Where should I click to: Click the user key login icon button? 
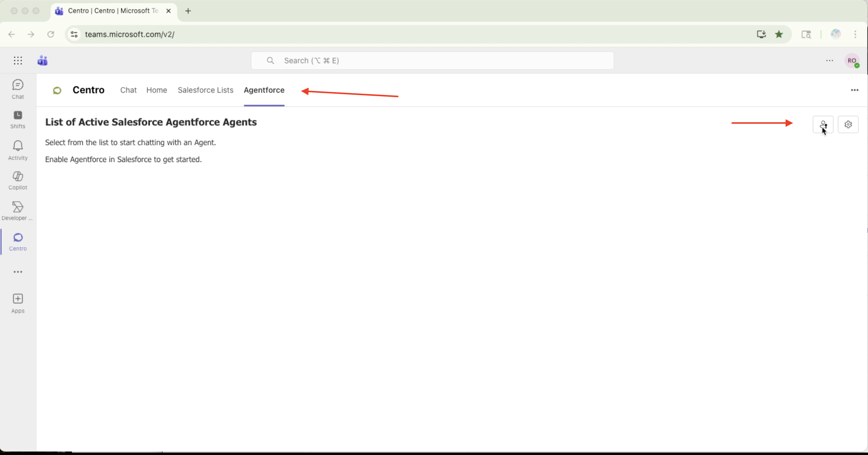(x=823, y=124)
